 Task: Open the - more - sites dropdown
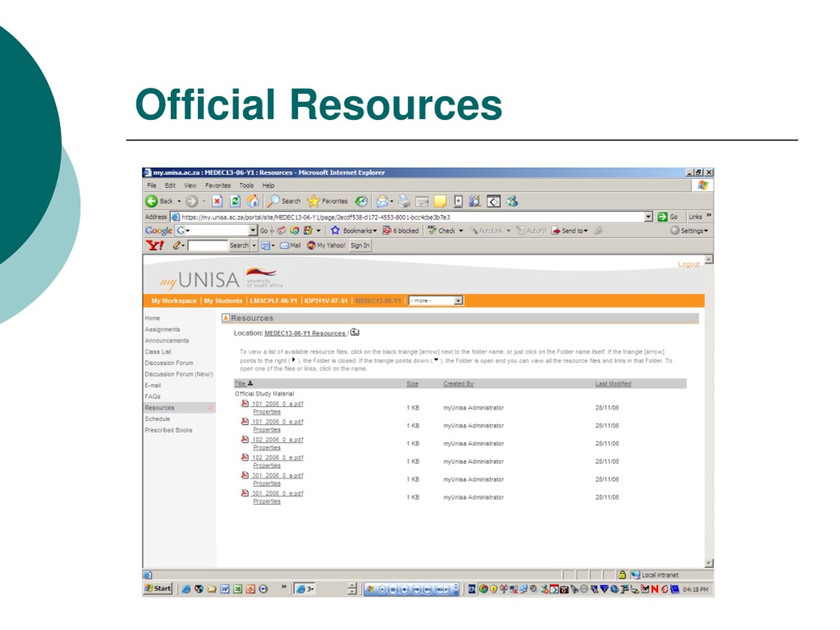436,300
